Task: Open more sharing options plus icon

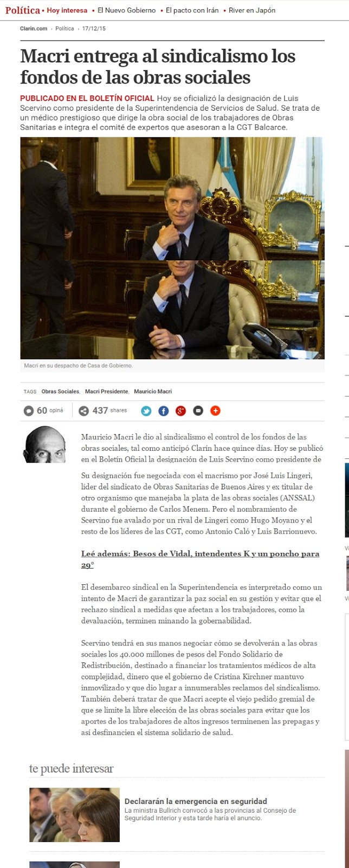Action: click(x=216, y=411)
